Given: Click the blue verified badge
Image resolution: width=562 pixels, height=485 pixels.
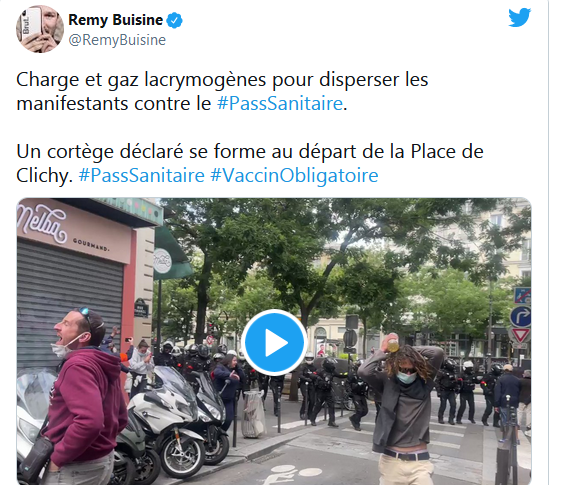Looking at the screenshot, I should click(x=175, y=20).
